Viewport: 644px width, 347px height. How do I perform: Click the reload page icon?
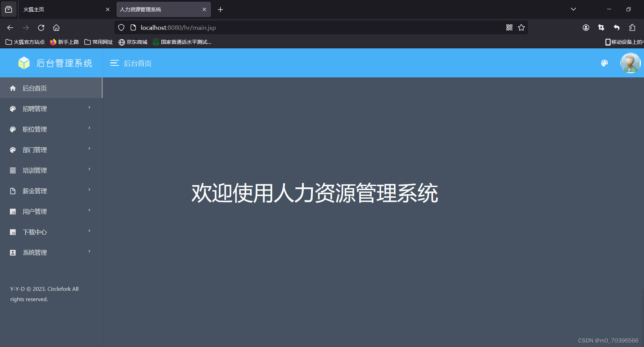[41, 27]
